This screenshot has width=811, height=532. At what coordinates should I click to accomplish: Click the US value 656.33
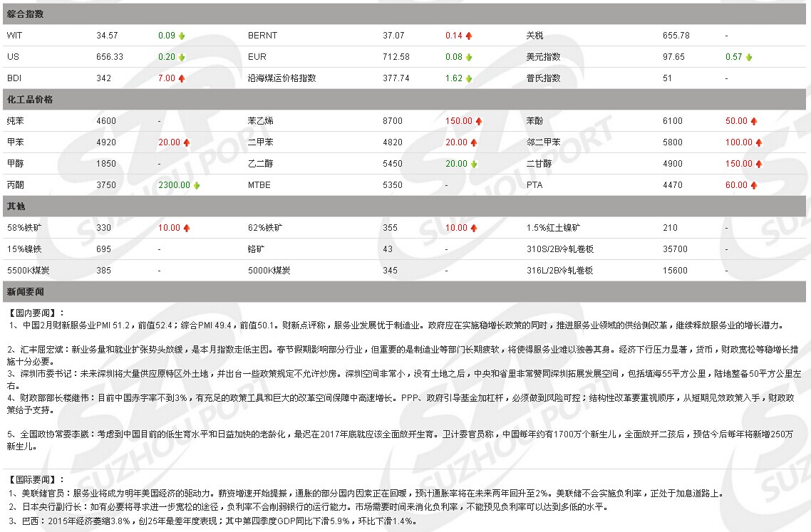(110, 57)
